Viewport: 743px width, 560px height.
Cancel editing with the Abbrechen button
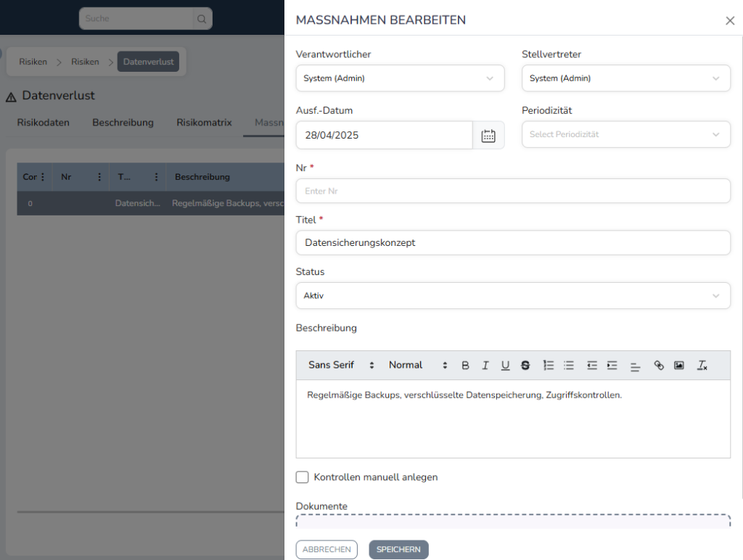point(327,550)
